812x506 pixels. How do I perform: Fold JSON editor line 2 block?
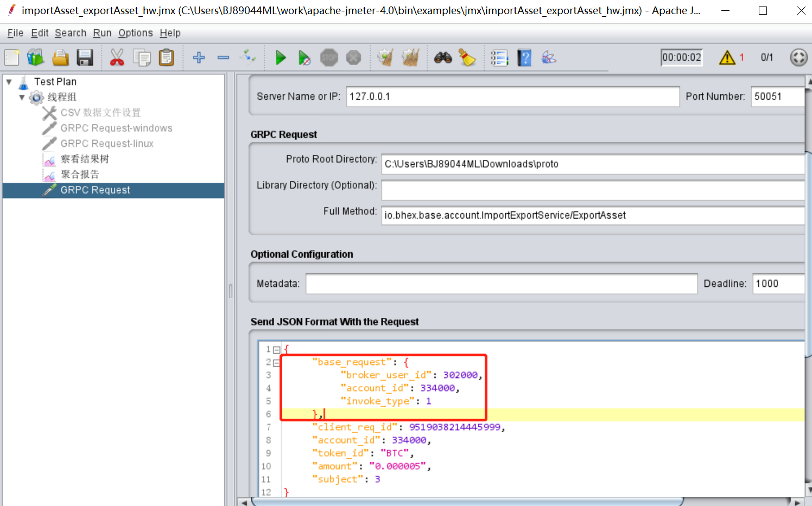276,363
